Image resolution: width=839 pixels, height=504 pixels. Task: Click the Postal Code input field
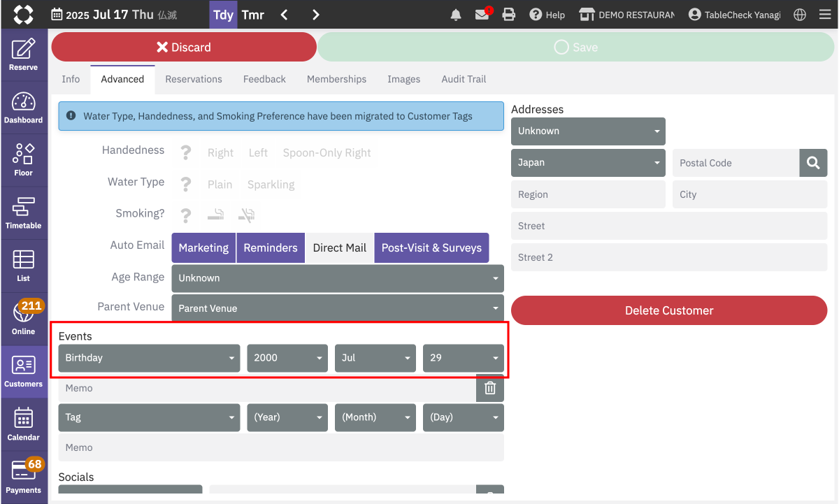click(736, 163)
